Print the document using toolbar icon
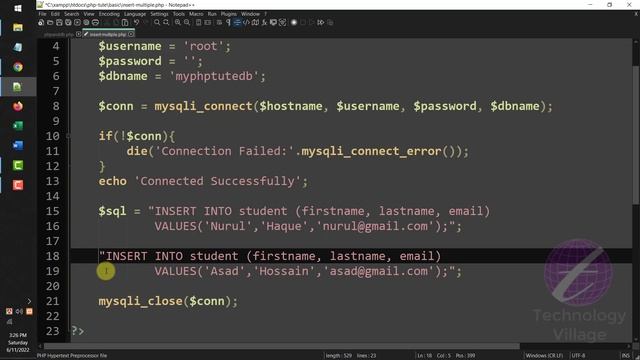Screen dimensions: 640x360 coord(95,22)
